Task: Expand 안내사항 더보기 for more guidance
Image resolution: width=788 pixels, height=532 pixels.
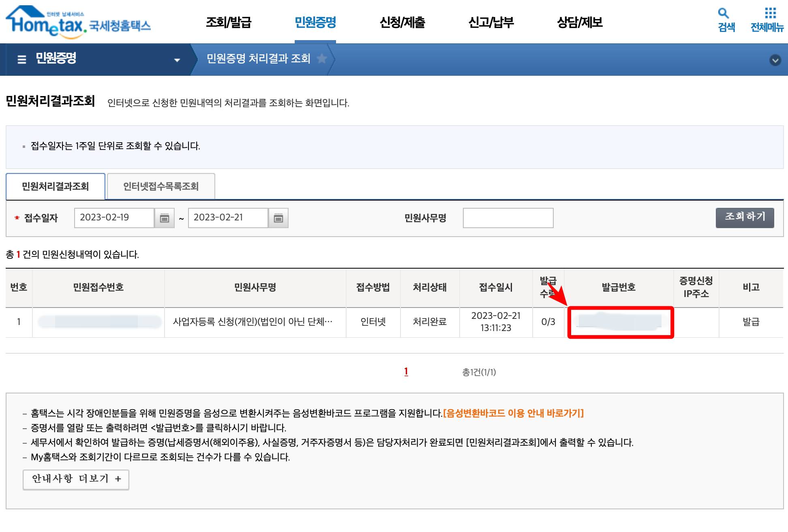Action: click(76, 479)
